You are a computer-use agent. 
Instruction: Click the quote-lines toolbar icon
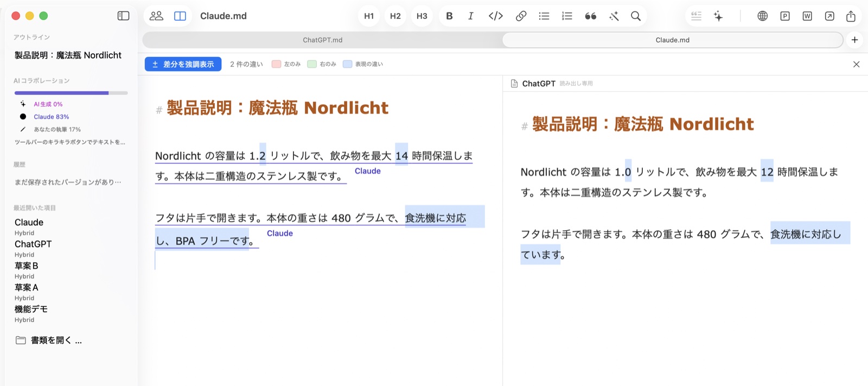[697, 16]
